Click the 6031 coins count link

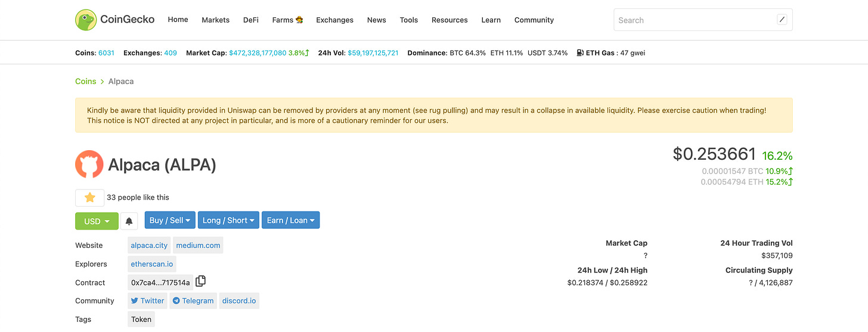(x=106, y=53)
